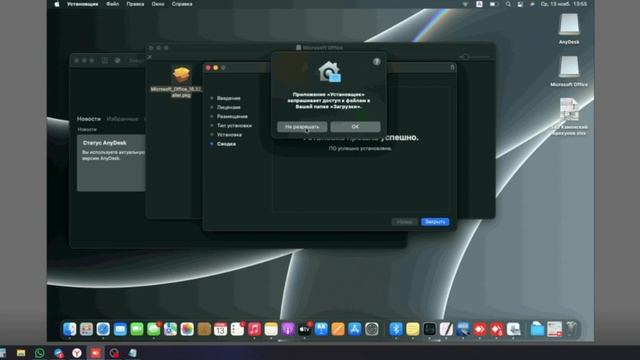Screen dimensions: 640x360
Task: Open the blue Downloads folder in the Dock
Action: pyautogui.click(x=538, y=329)
